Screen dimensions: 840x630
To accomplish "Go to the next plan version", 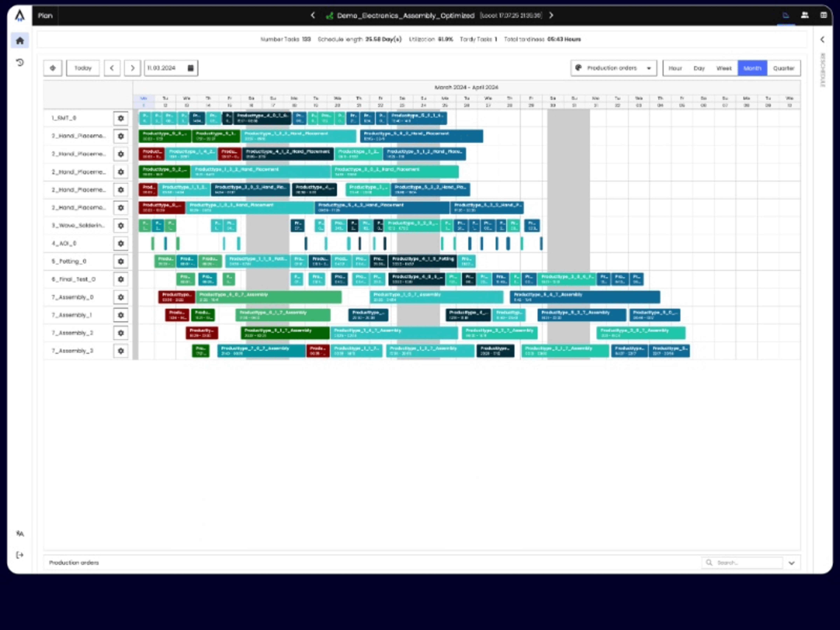I will point(551,15).
